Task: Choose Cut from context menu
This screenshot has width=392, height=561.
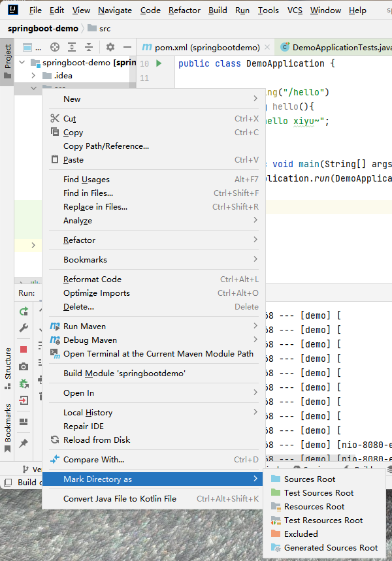Action: 154,119
